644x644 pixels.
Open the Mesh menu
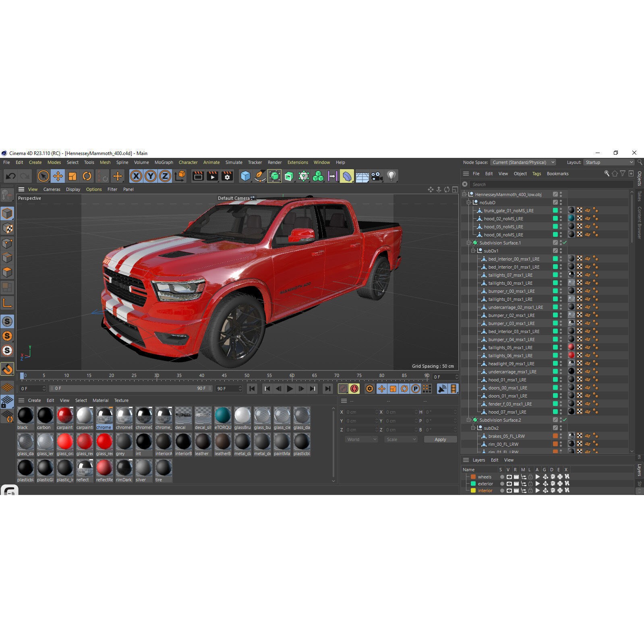(x=105, y=162)
